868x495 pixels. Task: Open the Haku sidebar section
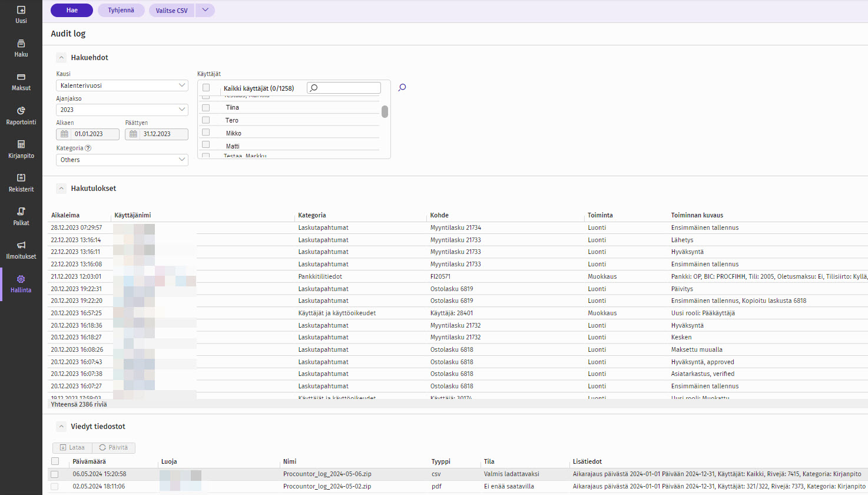21,48
